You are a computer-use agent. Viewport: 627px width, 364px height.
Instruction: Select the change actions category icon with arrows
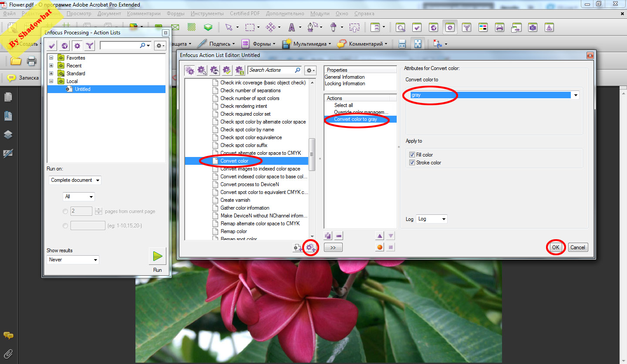point(214,70)
